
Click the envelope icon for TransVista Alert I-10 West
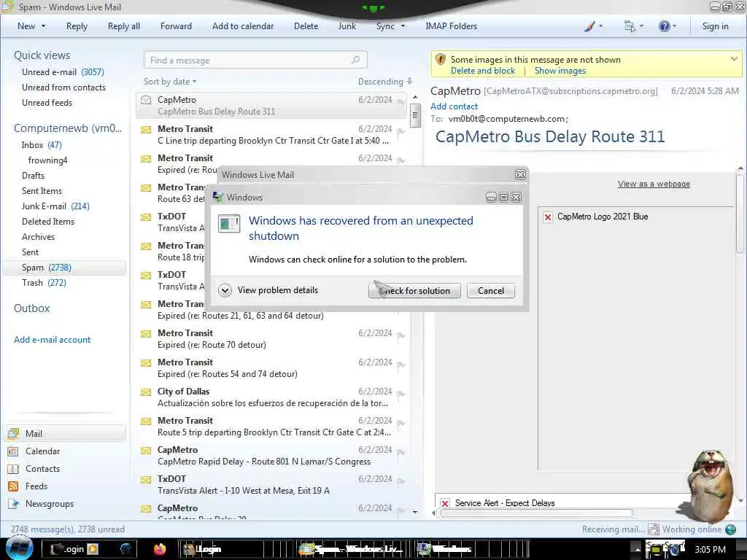coord(146,480)
